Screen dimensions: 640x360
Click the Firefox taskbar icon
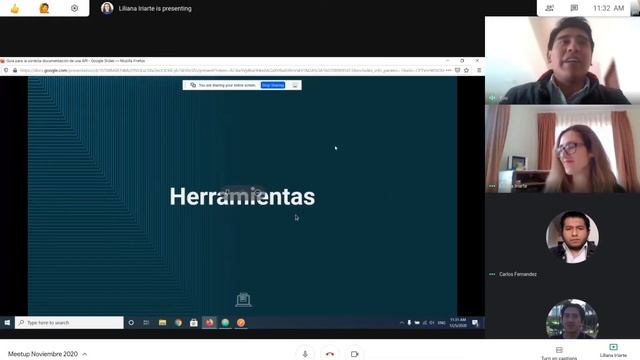point(209,322)
